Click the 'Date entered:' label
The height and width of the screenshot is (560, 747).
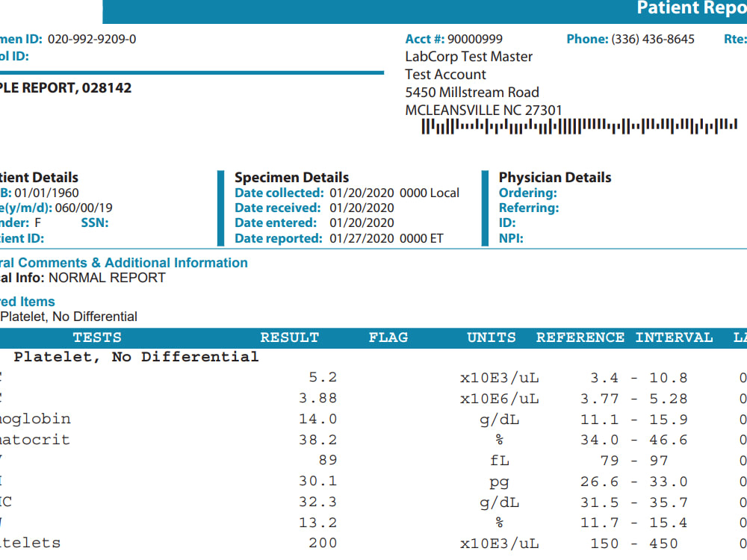coord(276,223)
